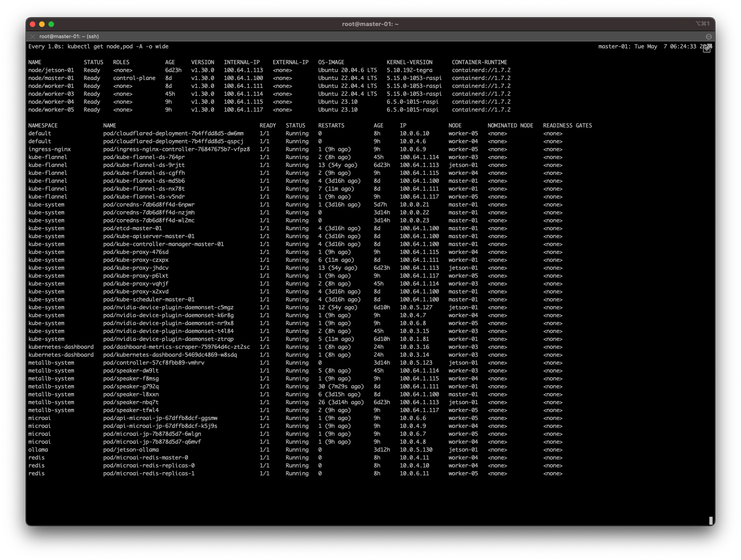Image resolution: width=741 pixels, height=560 pixels.
Task: Click the node/worker-04 row name
Action: click(x=51, y=102)
